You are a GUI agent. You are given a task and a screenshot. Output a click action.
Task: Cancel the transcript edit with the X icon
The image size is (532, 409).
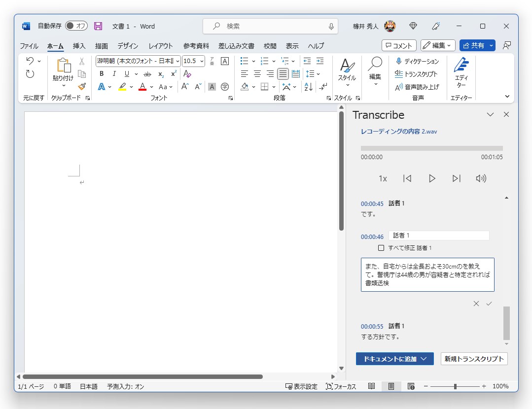click(476, 304)
